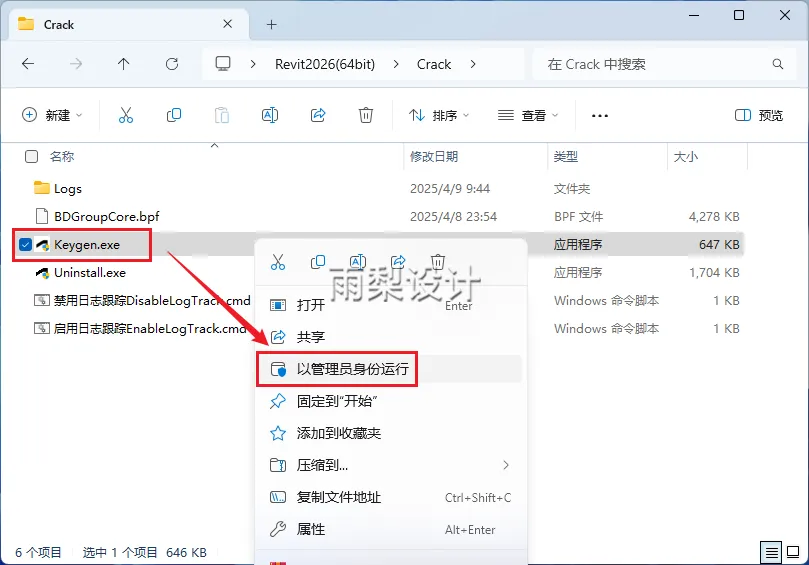Screen dimensions: 809x565
Task: Click the toolbar Rename icon
Action: coord(270,115)
